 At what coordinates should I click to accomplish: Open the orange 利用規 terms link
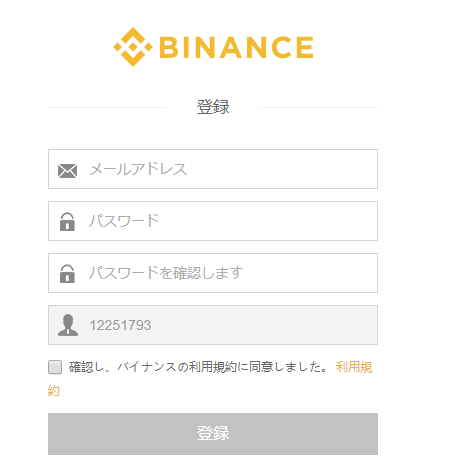354,367
